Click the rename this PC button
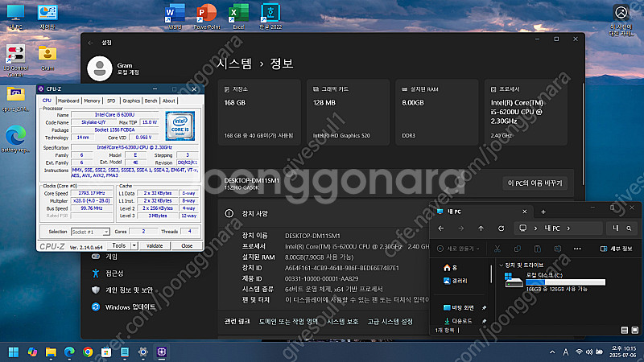 click(x=535, y=183)
